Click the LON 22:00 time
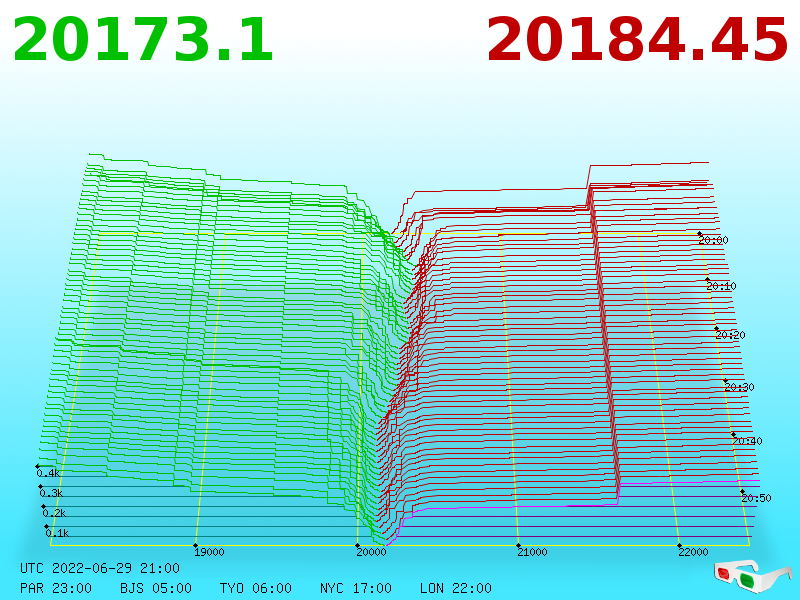Viewport: 800px width, 600px height. click(456, 588)
